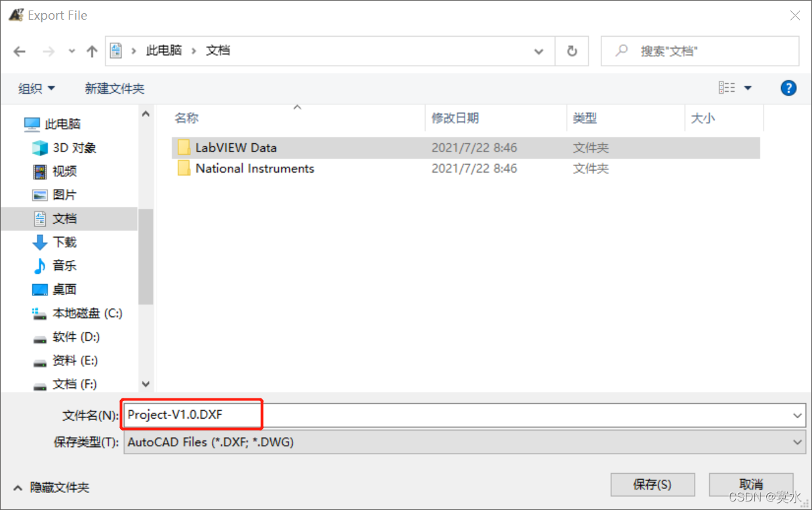Screen dimensions: 812x510
Task: Open the help question mark icon
Action: point(788,88)
